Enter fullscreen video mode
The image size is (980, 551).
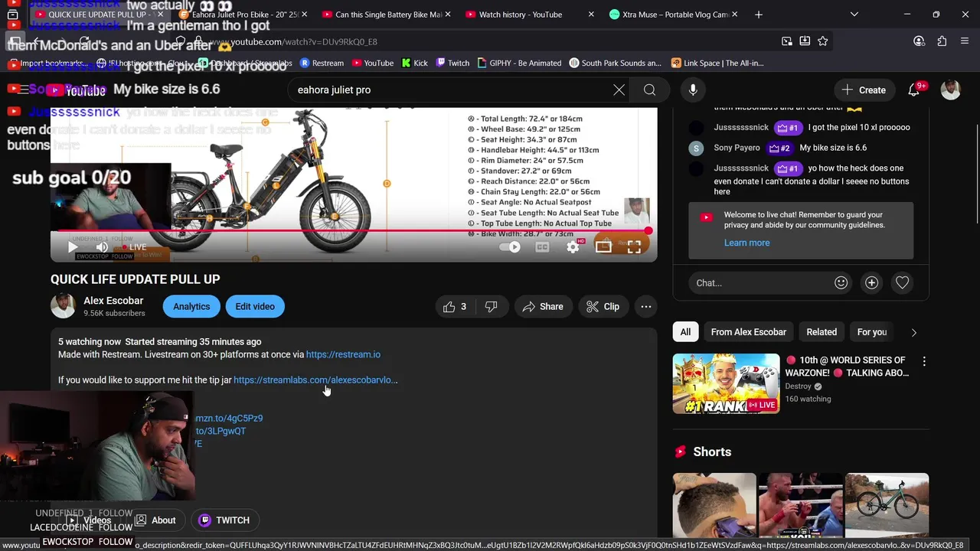click(x=634, y=246)
